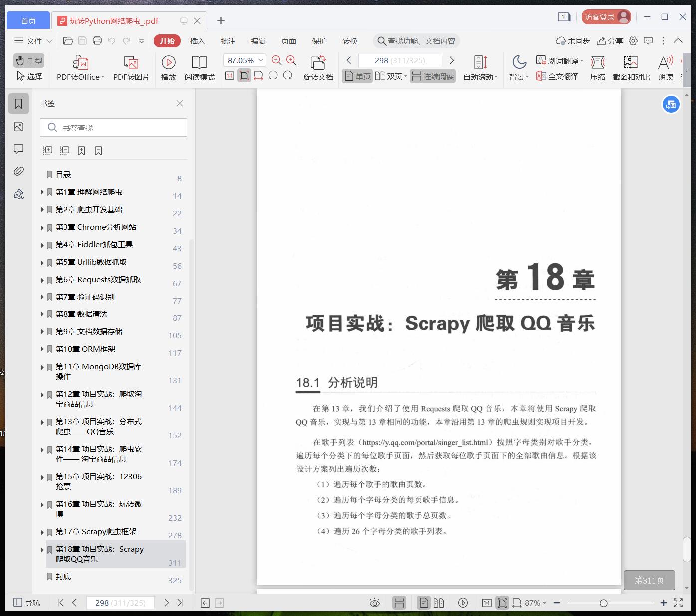Image resolution: width=696 pixels, height=616 pixels.
Task: Click the 访客登录 guest login button
Action: point(606,17)
